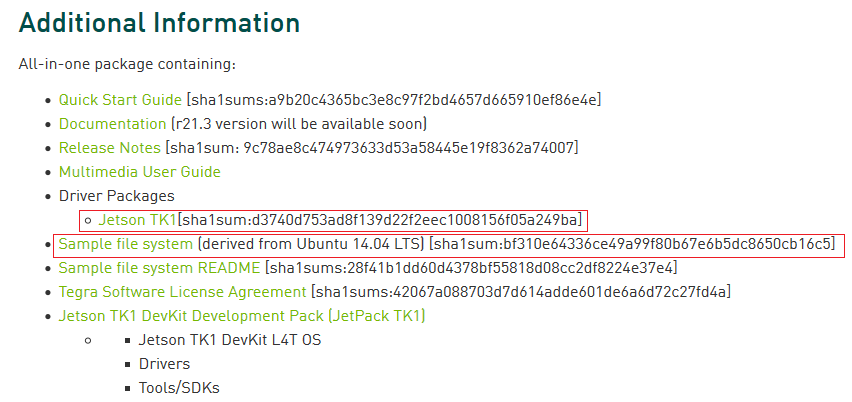Click the Driver Packages list item
Screen dimensions: 852x402
pyautogui.click(x=117, y=196)
